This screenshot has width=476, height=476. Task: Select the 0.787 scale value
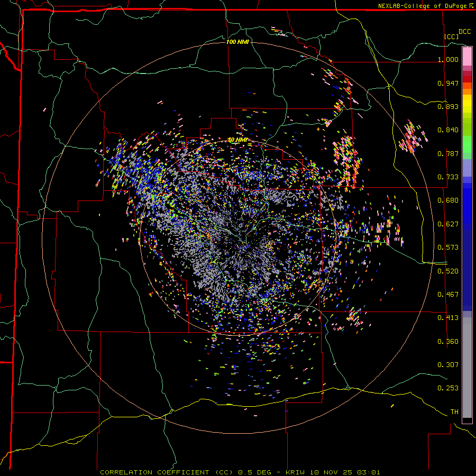click(x=448, y=153)
